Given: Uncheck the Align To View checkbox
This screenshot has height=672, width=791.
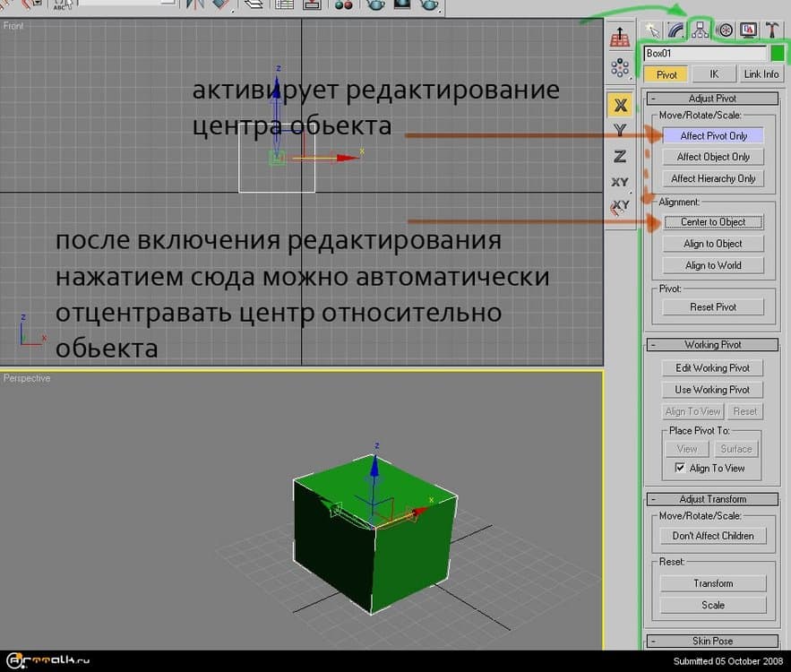Looking at the screenshot, I should (680, 468).
